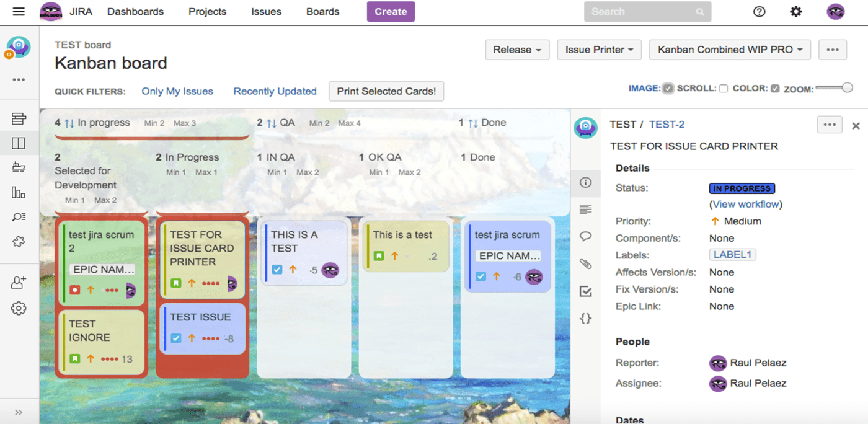Open the Backlog icon in the sidebar
The image size is (868, 424).
coord(19,118)
